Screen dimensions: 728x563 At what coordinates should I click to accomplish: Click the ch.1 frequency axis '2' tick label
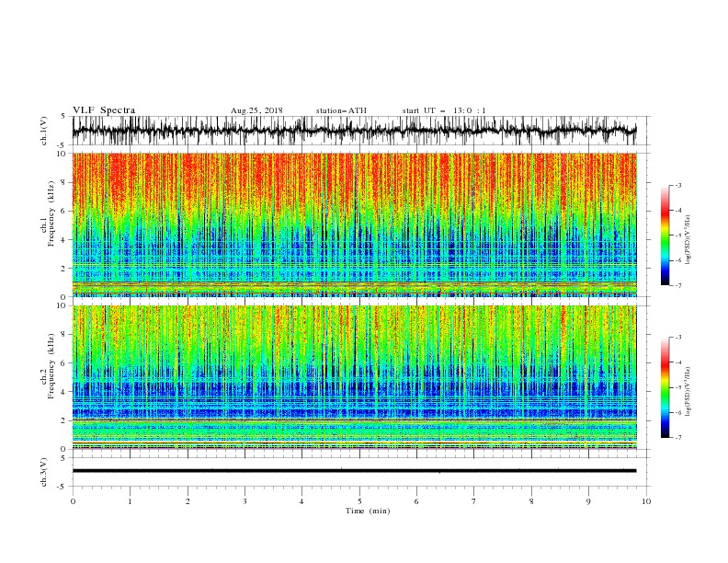coord(64,269)
